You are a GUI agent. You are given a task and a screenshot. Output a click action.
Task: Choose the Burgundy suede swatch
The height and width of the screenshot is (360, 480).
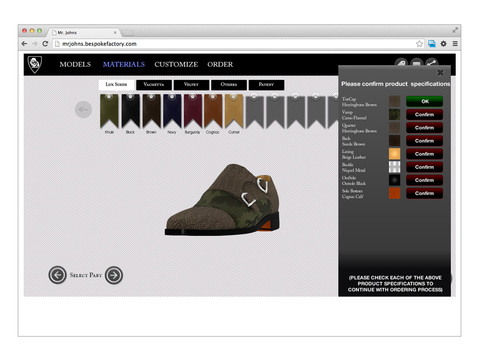(x=193, y=111)
